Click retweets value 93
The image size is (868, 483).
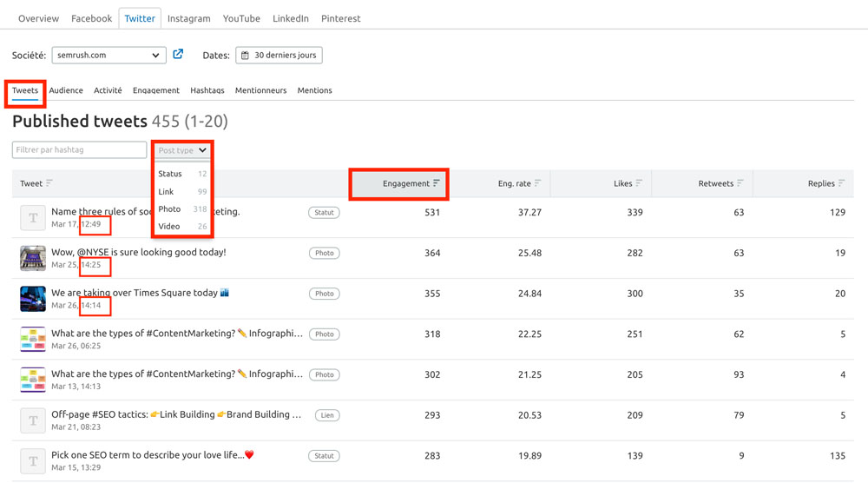pos(739,374)
